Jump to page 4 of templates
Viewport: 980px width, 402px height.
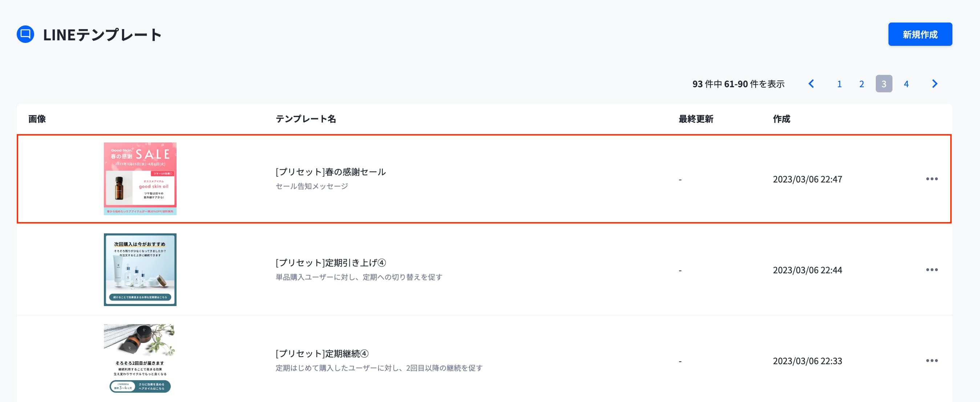pyautogui.click(x=906, y=84)
